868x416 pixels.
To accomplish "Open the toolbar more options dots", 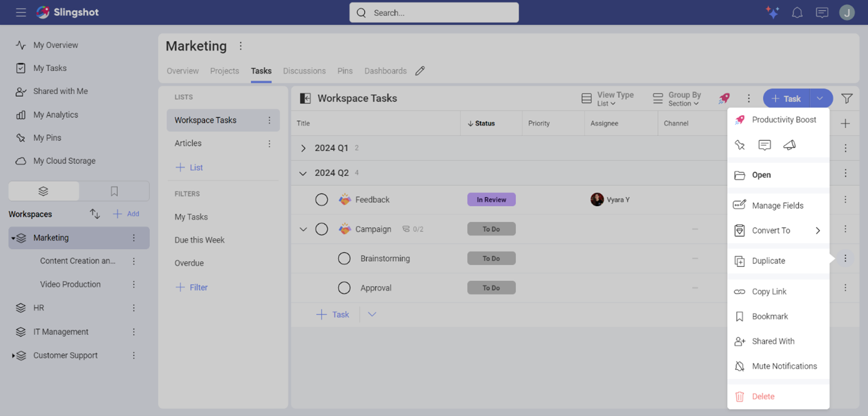I will pyautogui.click(x=748, y=98).
